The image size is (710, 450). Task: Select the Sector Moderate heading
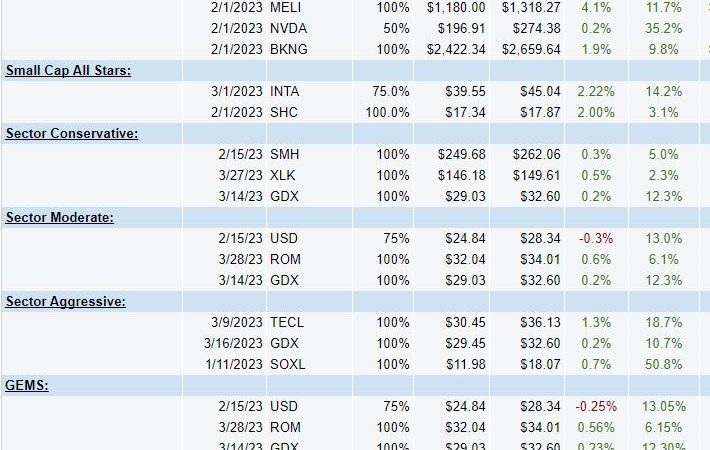(x=59, y=218)
